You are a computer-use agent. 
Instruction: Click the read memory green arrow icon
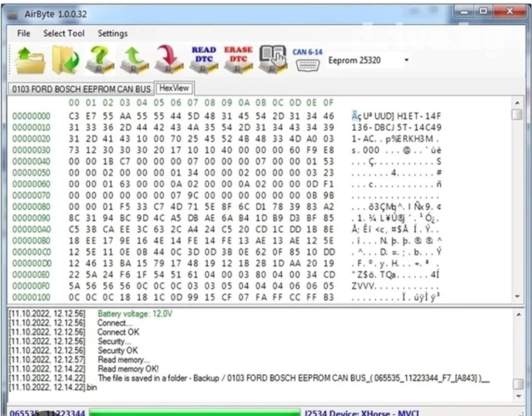tap(134, 60)
